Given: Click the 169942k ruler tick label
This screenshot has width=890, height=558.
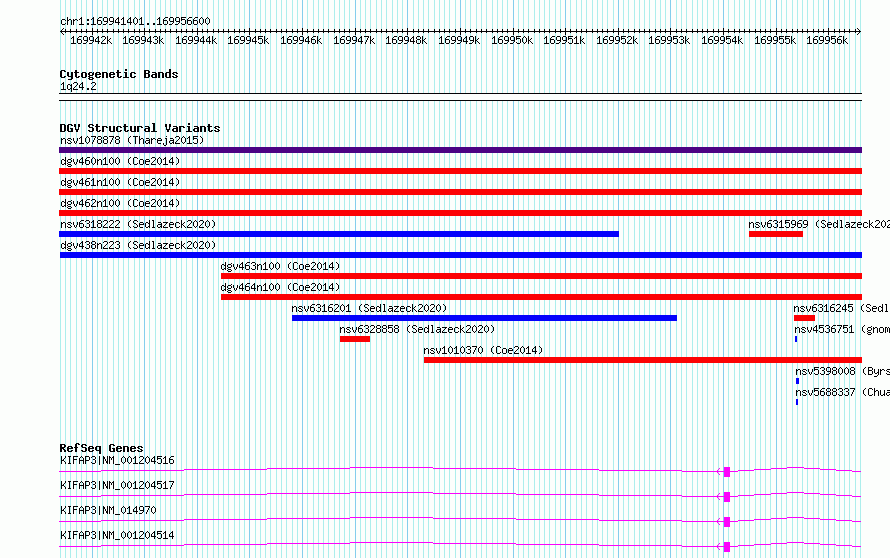Looking at the screenshot, I should [x=91, y=40].
